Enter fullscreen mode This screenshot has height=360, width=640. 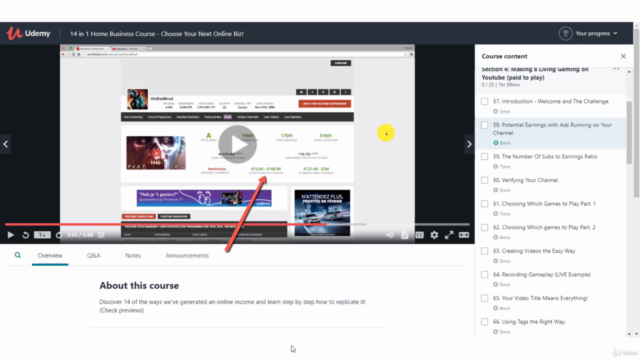449,235
